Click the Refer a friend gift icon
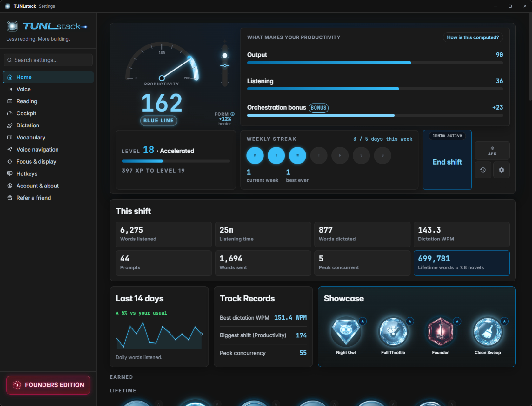Screen dimensions: 532x406 click(10, 198)
